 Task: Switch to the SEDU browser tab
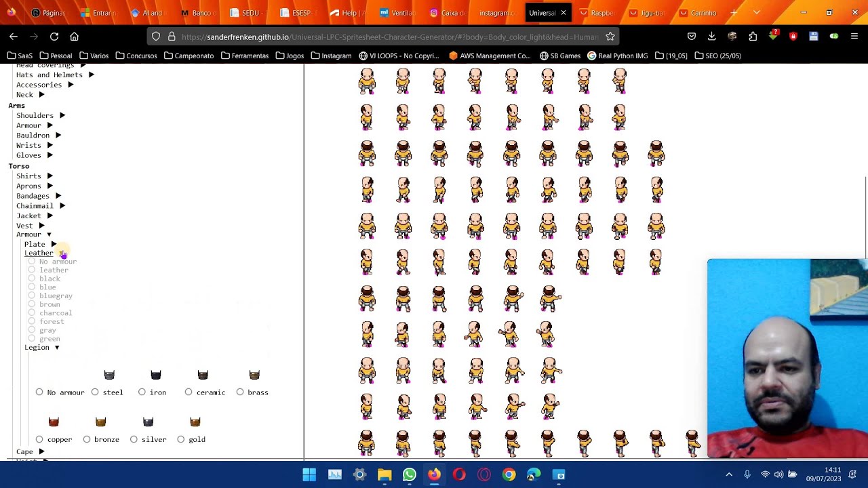coord(249,13)
